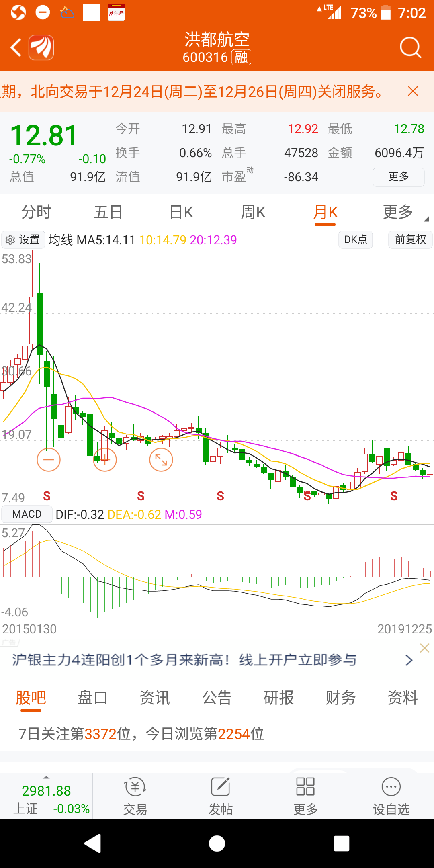The image size is (434, 868).
Task: Tap the 交易 yen icon
Action: (135, 787)
